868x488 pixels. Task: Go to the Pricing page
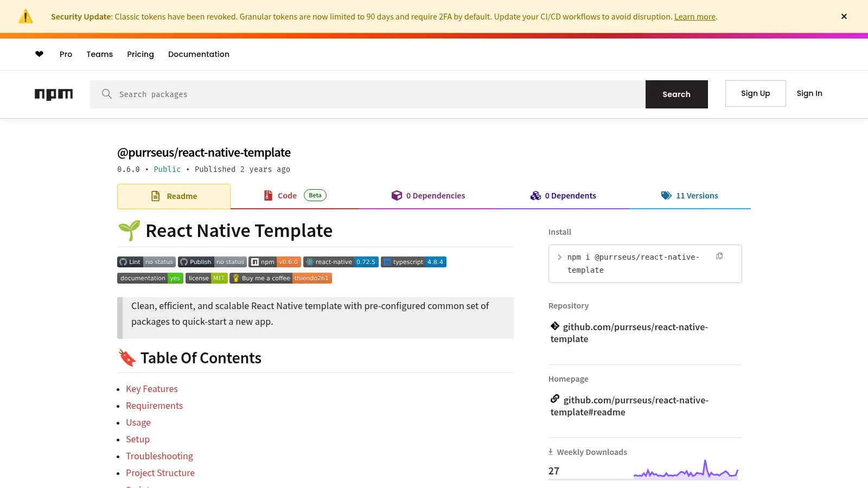tap(141, 54)
